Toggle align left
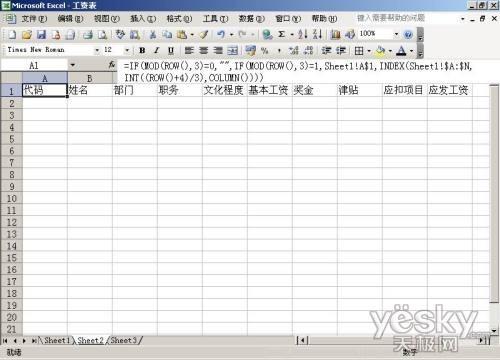Screen dimensions: 500x360 pyautogui.click(x=189, y=51)
